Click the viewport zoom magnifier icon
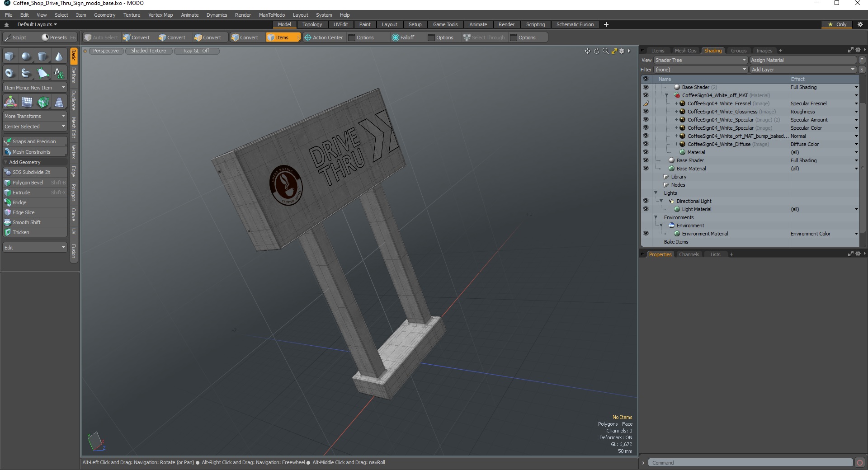The image size is (868, 470). [605, 51]
